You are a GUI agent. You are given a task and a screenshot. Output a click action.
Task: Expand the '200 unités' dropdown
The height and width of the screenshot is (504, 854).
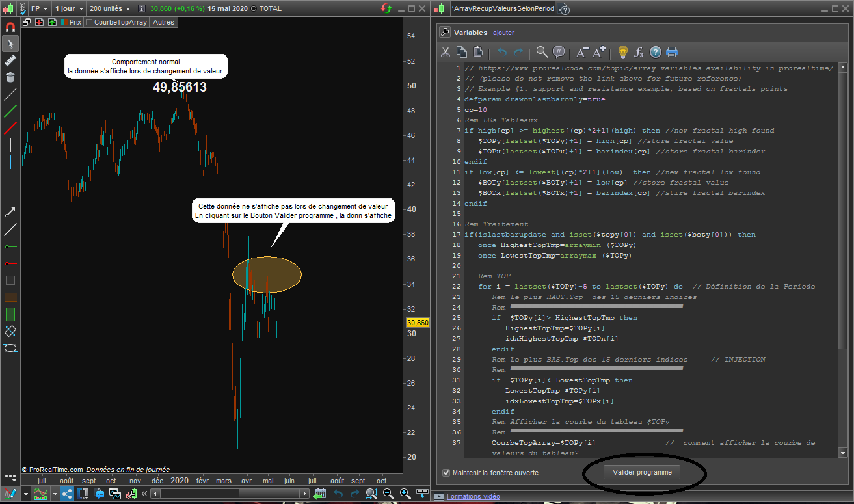(109, 9)
